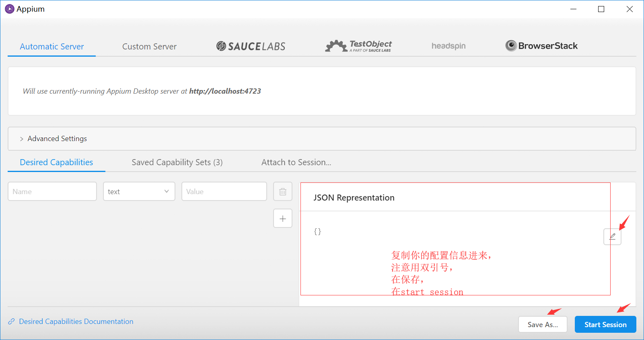
Task: Maximize the Appium window
Action: [x=601, y=9]
